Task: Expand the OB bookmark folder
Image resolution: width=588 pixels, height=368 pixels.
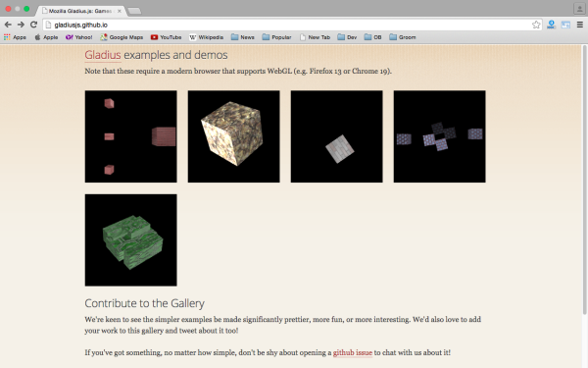Action: tap(372, 37)
